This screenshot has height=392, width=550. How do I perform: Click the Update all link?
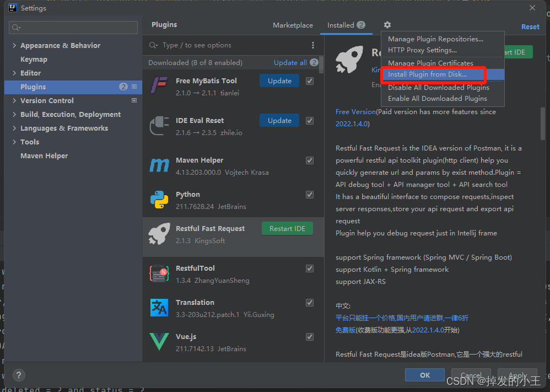[290, 62]
